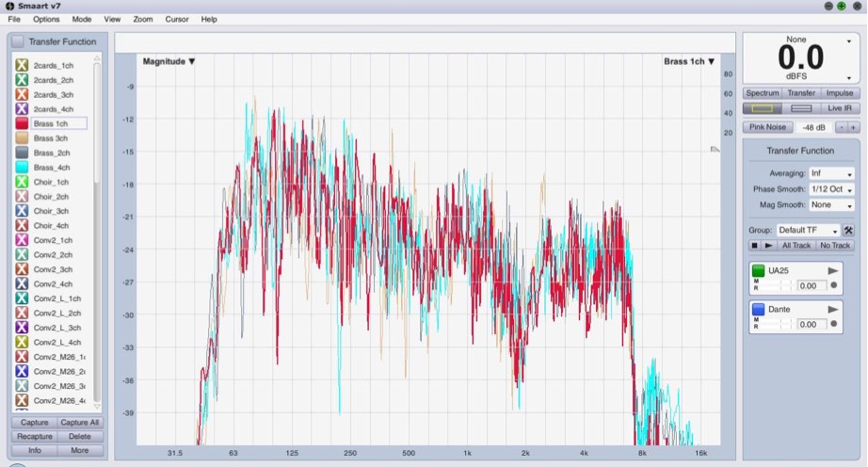Show the Choir_1ch trace
The image size is (868, 467).
tap(22, 182)
